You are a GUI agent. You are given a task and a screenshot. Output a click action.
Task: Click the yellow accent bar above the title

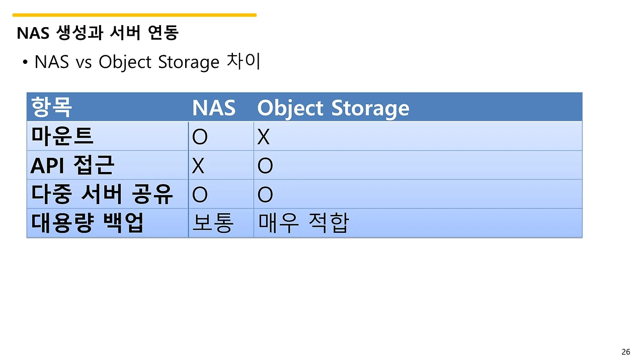click(134, 15)
